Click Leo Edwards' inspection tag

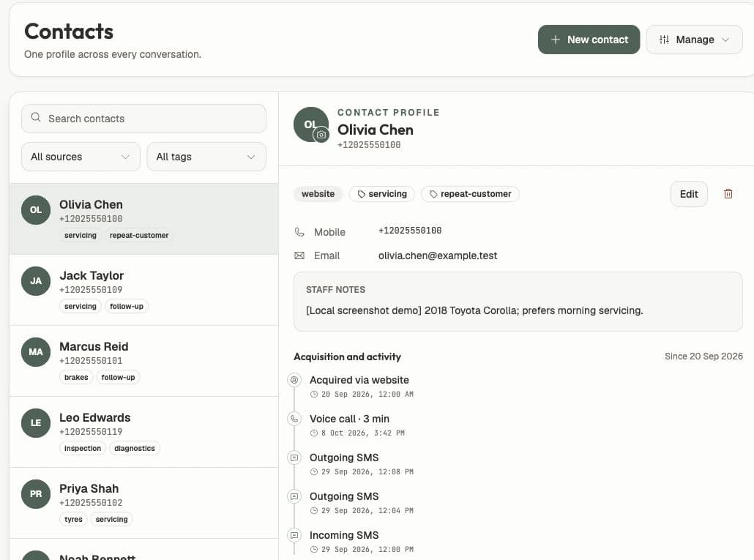pyautogui.click(x=82, y=449)
